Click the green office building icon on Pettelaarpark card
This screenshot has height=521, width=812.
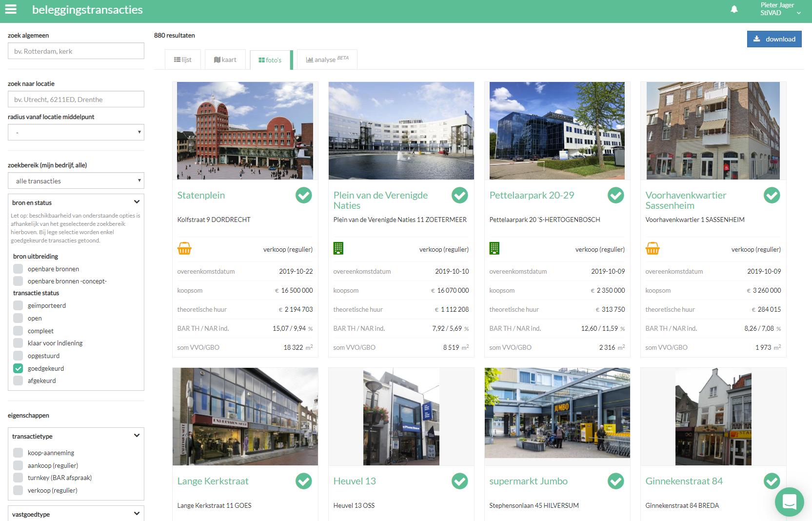(494, 249)
